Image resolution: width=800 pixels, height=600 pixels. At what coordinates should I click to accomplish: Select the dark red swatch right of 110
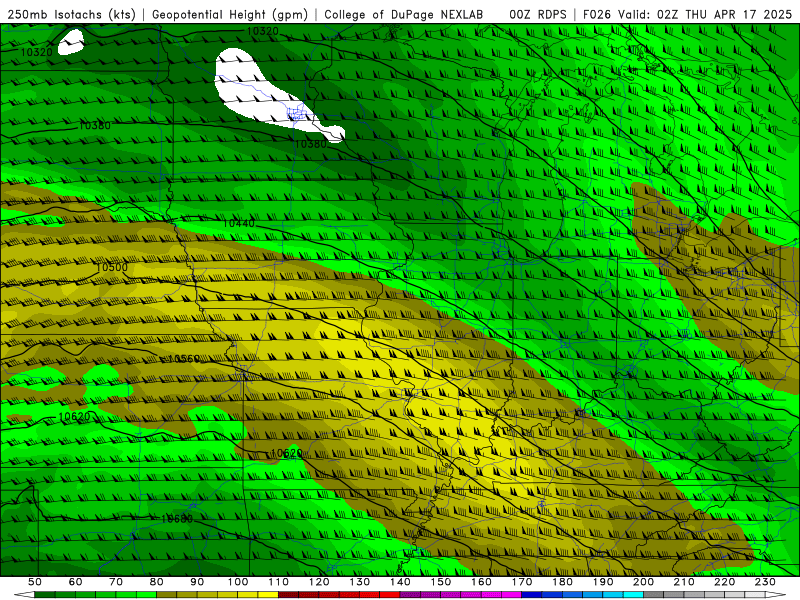point(289,595)
